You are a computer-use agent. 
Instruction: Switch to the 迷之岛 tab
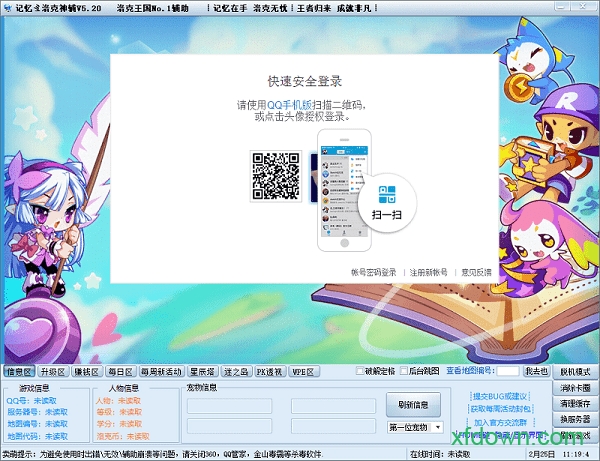coord(236,371)
